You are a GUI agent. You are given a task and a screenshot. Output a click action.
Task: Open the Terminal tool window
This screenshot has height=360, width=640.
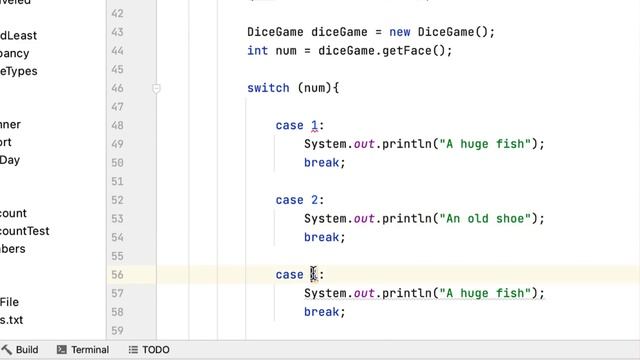(x=83, y=350)
